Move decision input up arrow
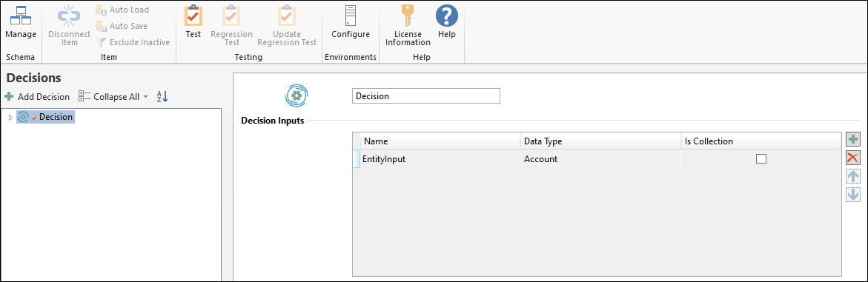The image size is (868, 282). (853, 176)
